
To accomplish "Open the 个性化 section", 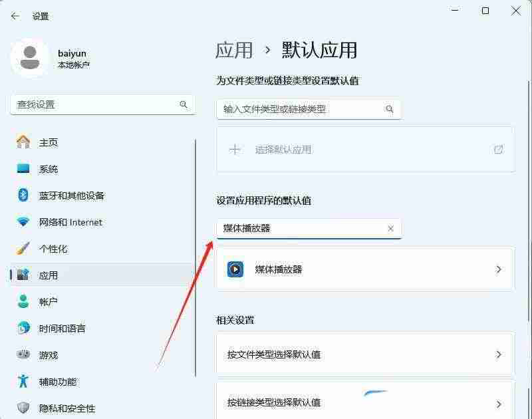I will point(102,249).
